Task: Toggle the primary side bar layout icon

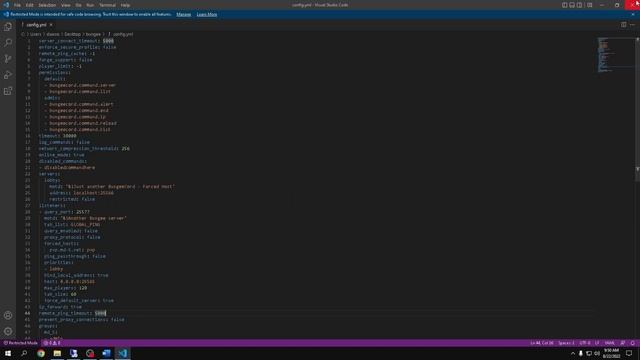Action: click(x=564, y=5)
